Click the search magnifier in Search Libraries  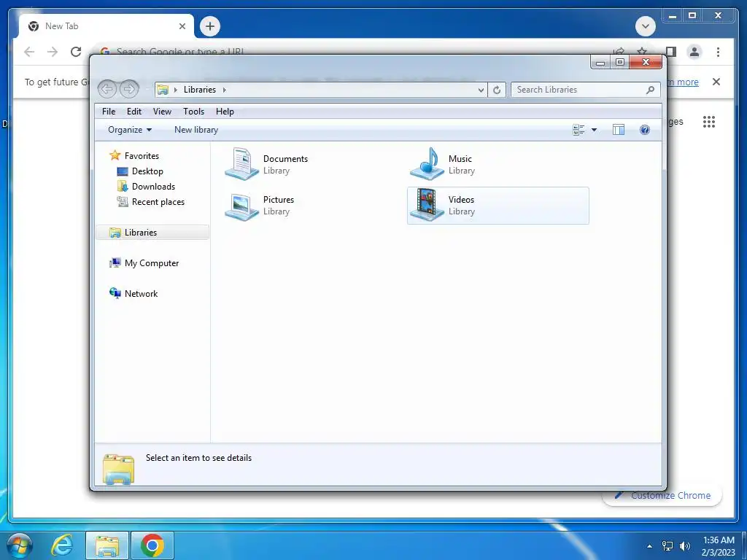click(x=650, y=90)
